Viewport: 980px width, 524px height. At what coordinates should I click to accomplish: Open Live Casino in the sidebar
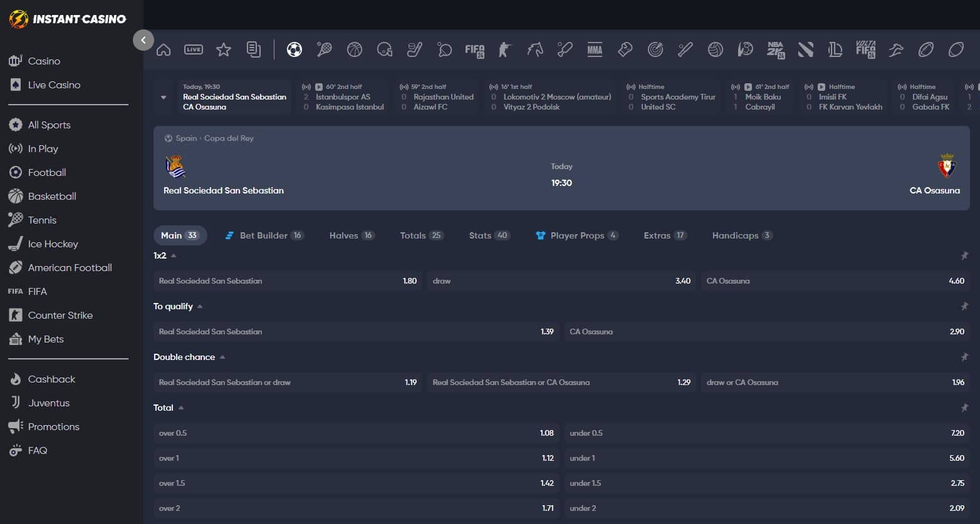(x=54, y=85)
